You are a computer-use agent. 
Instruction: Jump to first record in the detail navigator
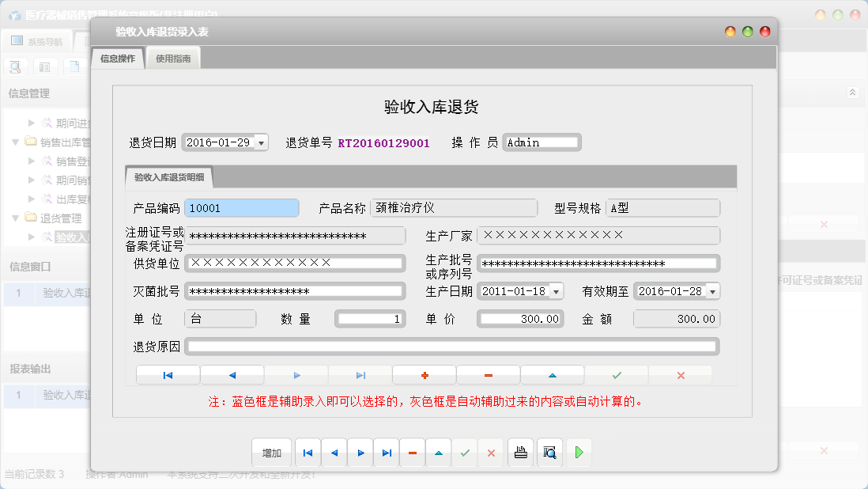[168, 373]
